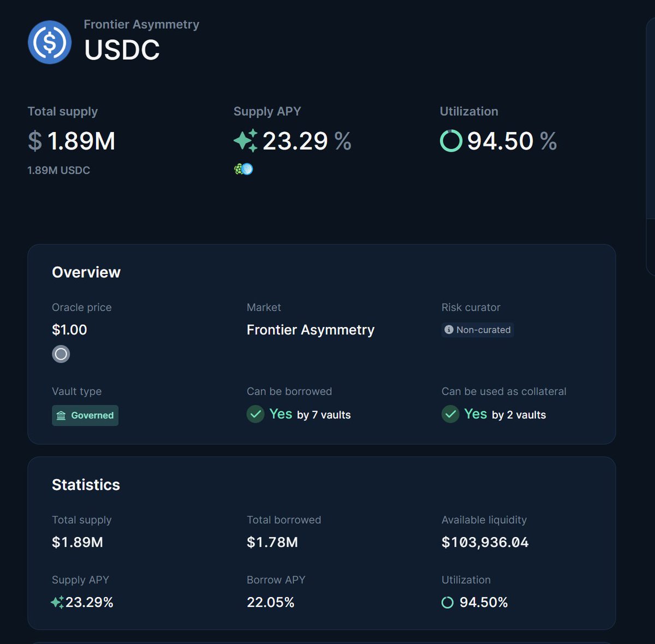Click the 'Yes' text before 'by 7 vaults'

pyautogui.click(x=281, y=414)
